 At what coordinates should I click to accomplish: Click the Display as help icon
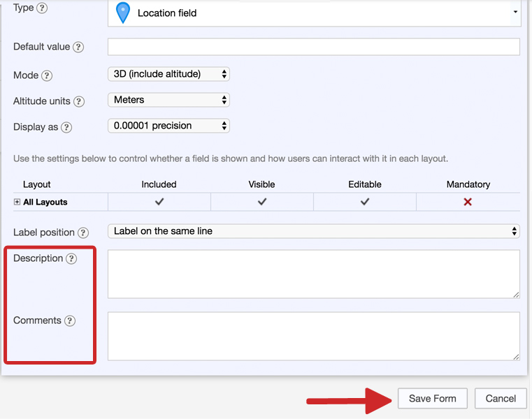tap(66, 127)
